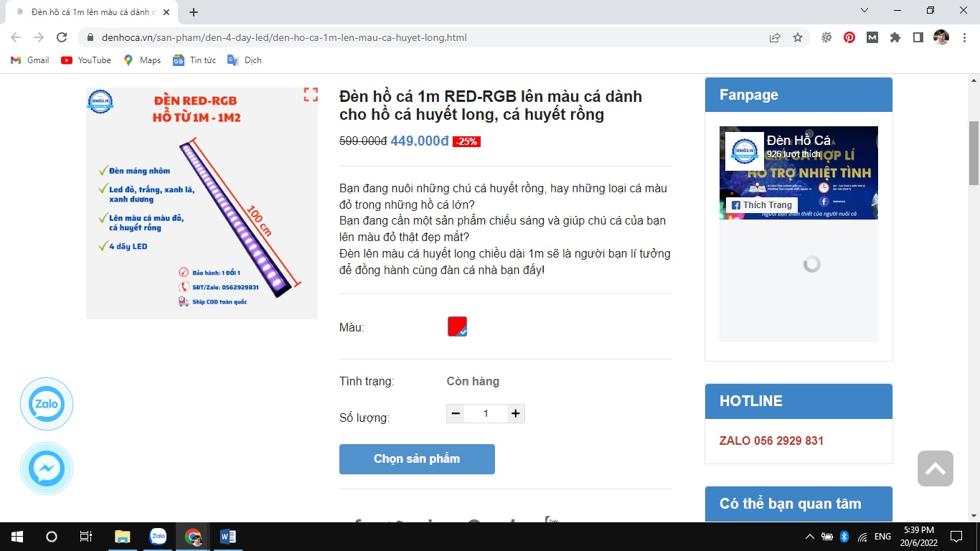
Task: Click the Zalo chat floating icon
Action: 47,404
